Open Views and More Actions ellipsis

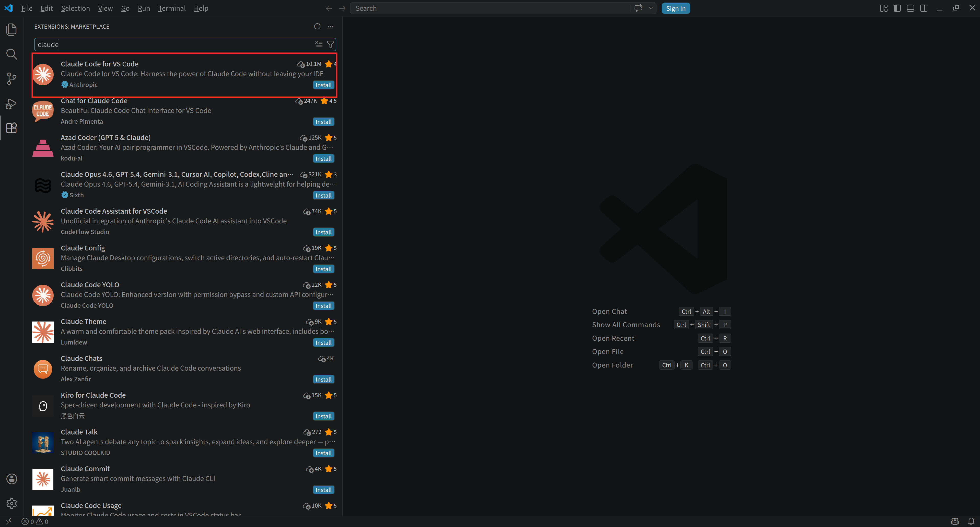coord(331,26)
